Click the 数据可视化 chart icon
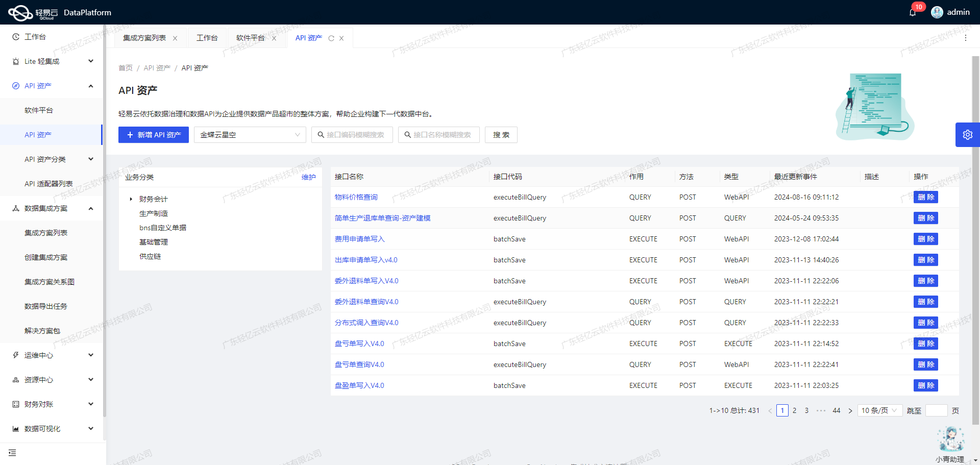 point(16,429)
